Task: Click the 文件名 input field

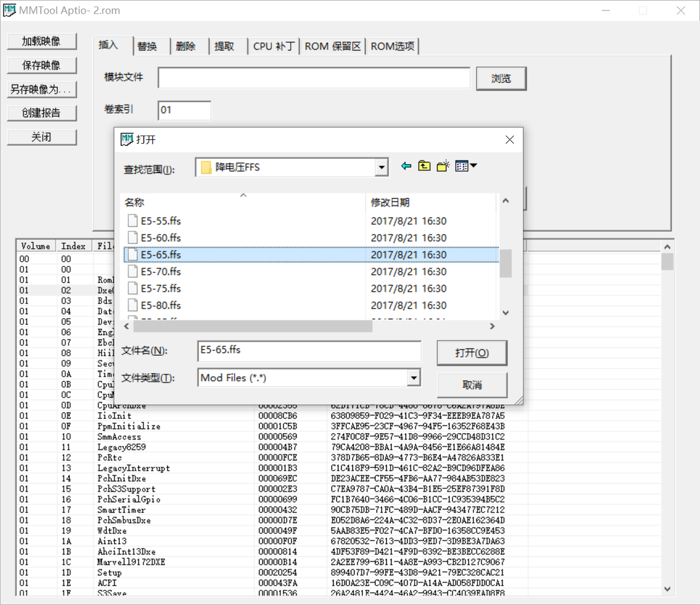Action: [309, 351]
